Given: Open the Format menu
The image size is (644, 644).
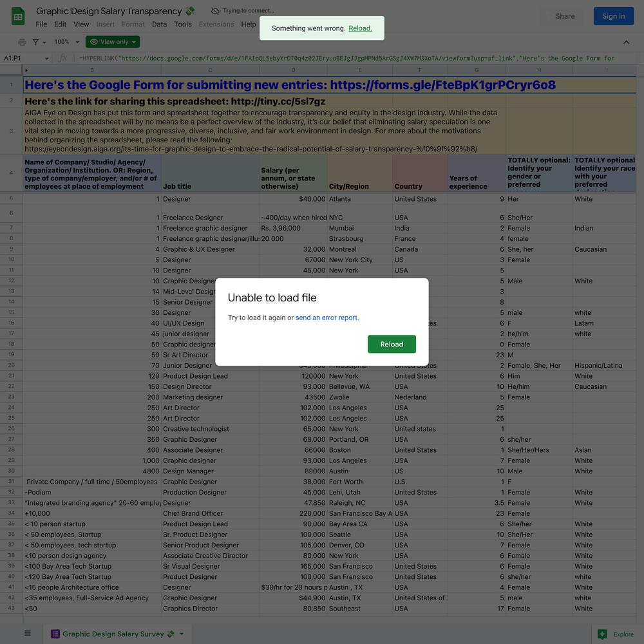Looking at the screenshot, I should [133, 24].
